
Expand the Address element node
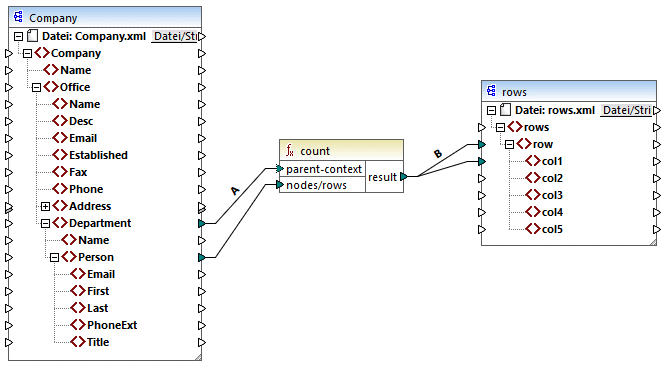click(45, 206)
